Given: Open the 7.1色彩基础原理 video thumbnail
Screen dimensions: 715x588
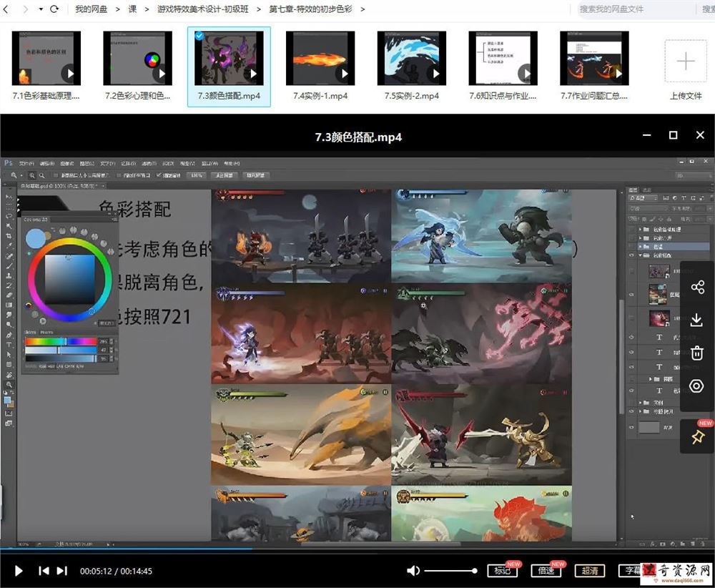Looking at the screenshot, I should click(x=46, y=58).
